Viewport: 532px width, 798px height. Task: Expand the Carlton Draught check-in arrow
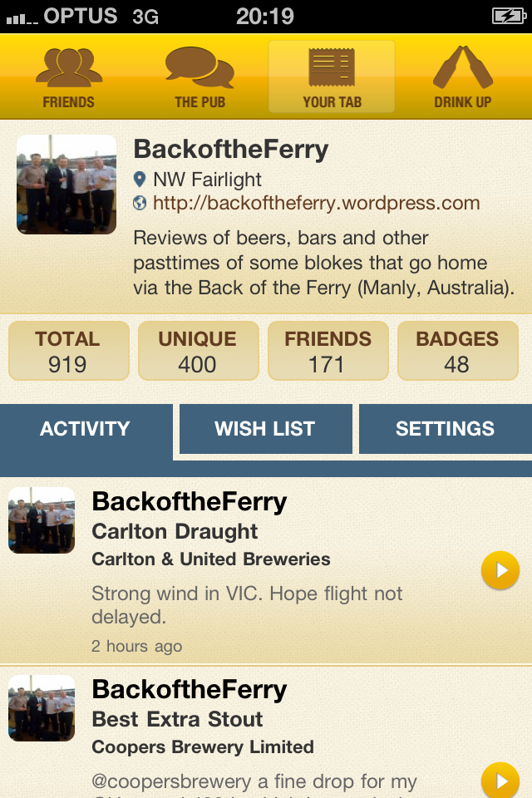point(500,571)
